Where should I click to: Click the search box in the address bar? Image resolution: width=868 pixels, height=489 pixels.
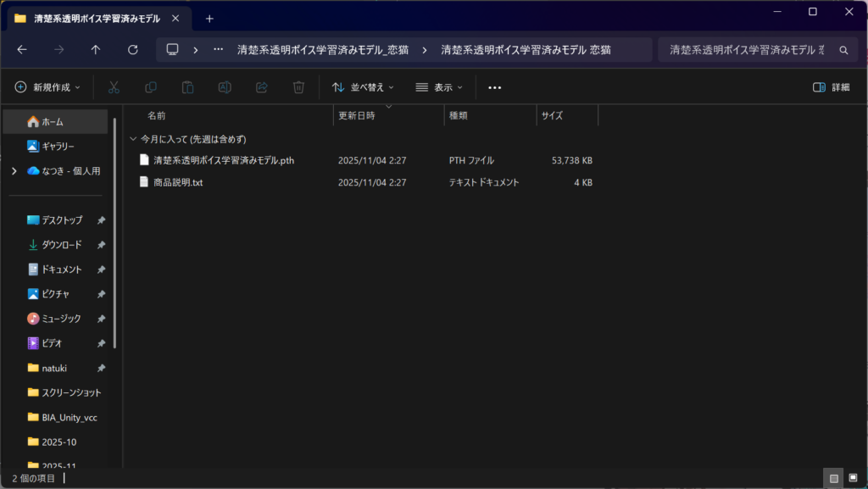tap(746, 50)
